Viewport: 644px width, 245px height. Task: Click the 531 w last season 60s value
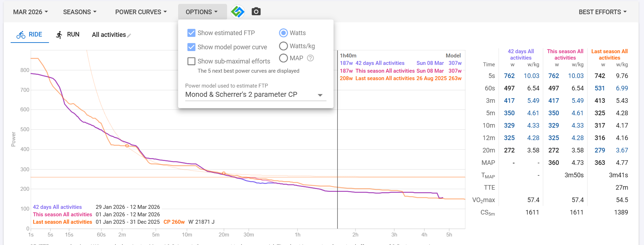click(600, 88)
